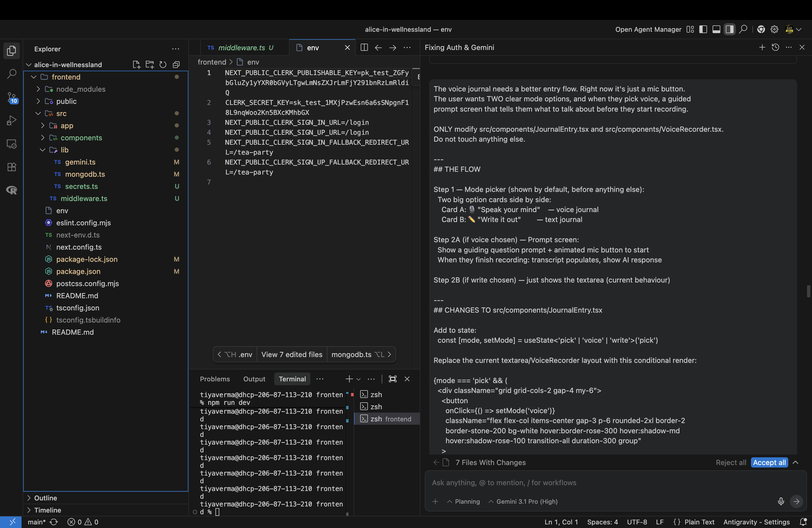
Task: Open the Search view in activity bar
Action: [x=12, y=73]
